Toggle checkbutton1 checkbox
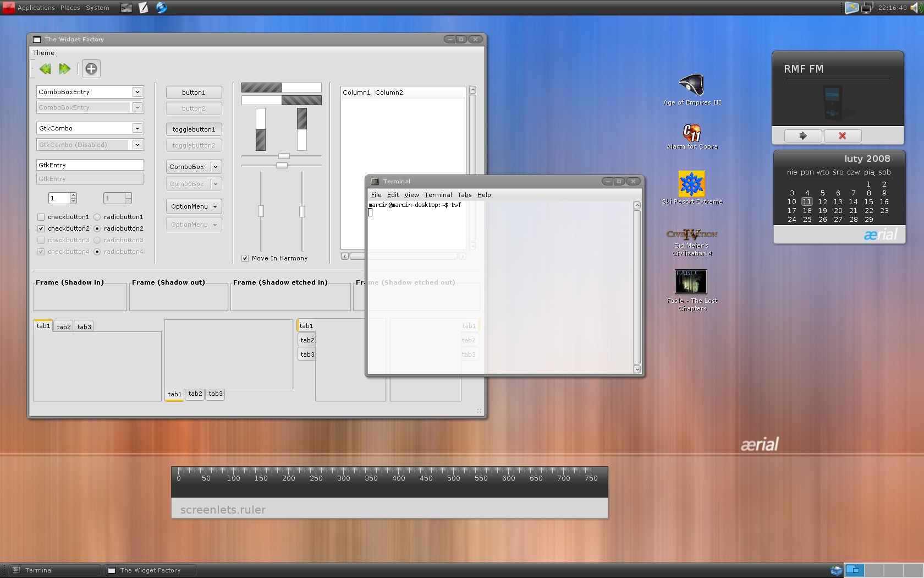Viewport: 924px width, 578px height. [x=41, y=217]
